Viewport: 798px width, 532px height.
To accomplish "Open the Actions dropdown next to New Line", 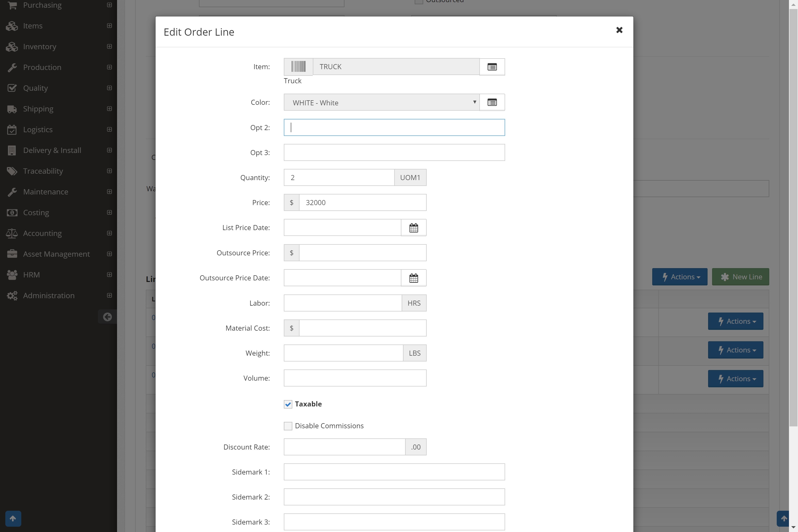I will pyautogui.click(x=680, y=277).
